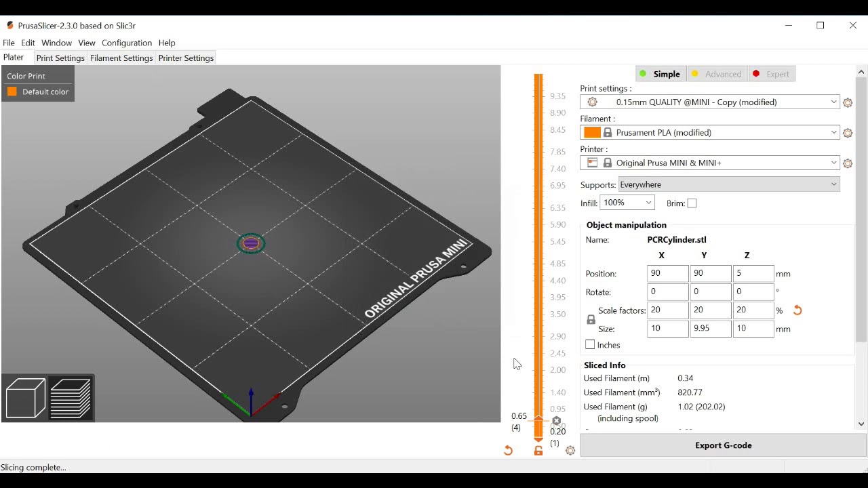This screenshot has height=488, width=868.
Task: Click the Position X input field
Action: (668, 274)
